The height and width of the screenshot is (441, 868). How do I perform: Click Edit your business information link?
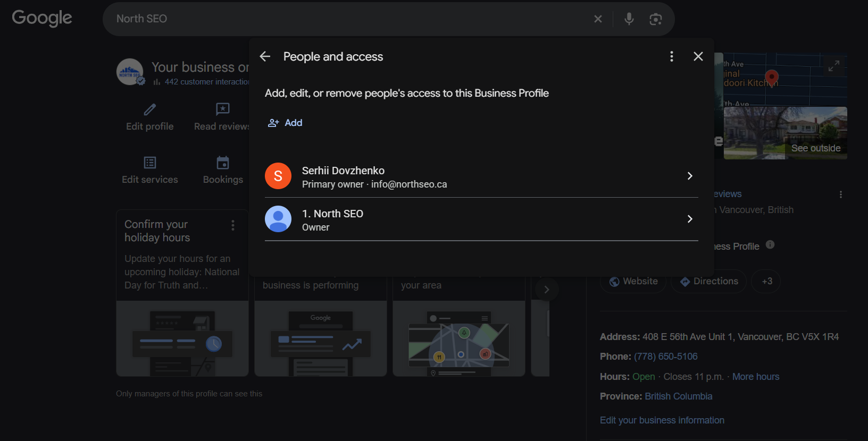662,420
